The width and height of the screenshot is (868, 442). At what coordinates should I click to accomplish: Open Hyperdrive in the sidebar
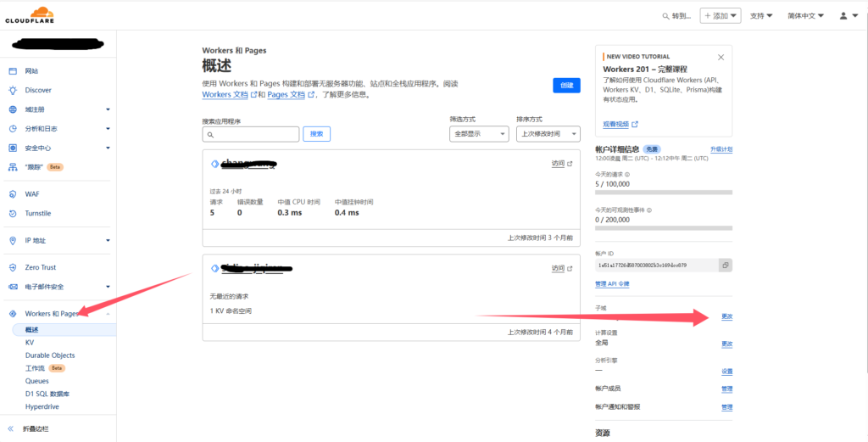click(x=42, y=406)
